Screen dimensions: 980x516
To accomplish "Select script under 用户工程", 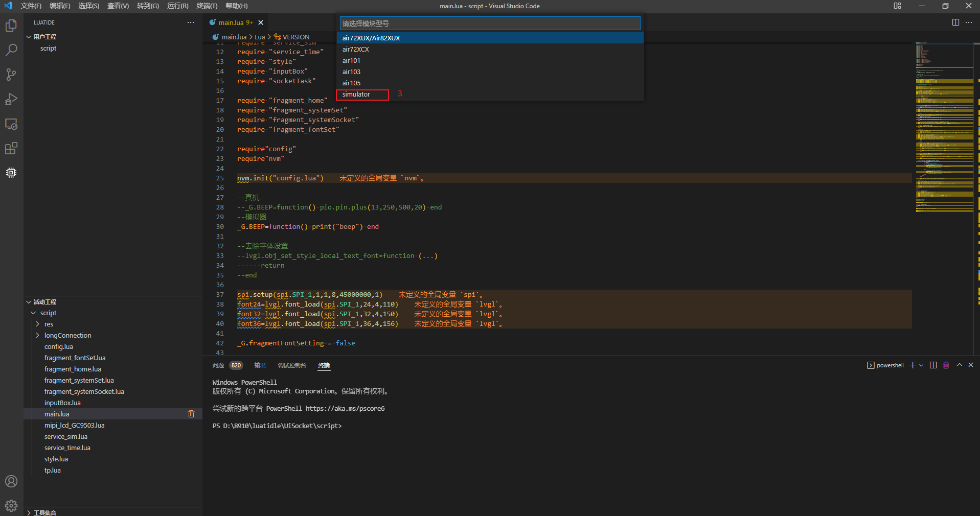I will click(113, 48).
